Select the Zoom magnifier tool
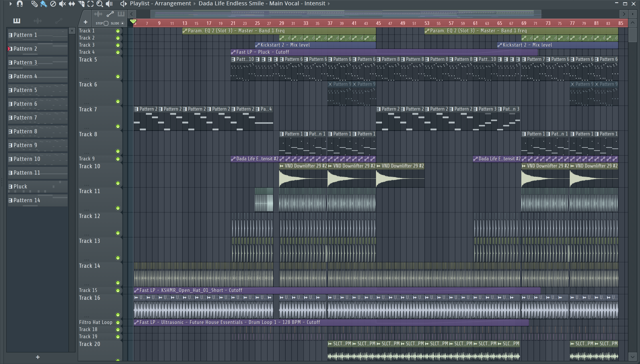Viewport: 640px width, 364px height. (x=100, y=4)
